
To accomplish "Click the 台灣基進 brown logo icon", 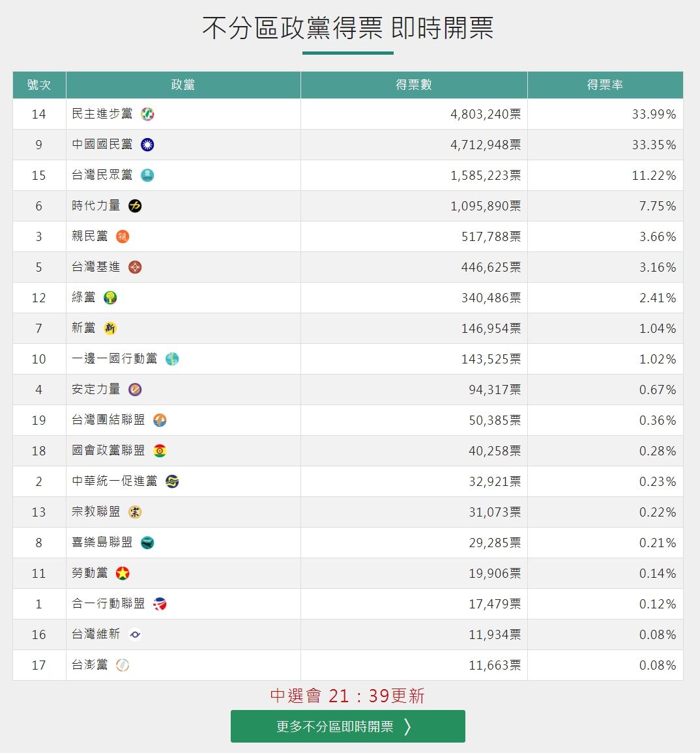I will 135,267.
